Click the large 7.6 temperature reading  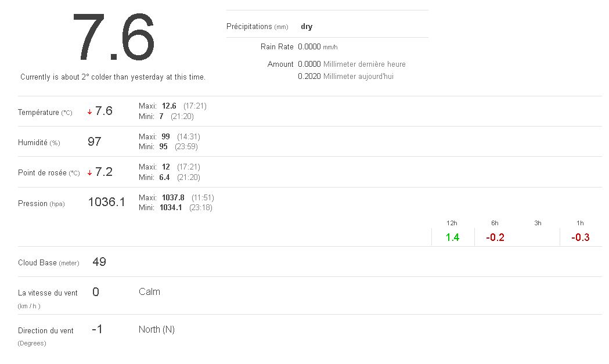pyautogui.click(x=113, y=38)
